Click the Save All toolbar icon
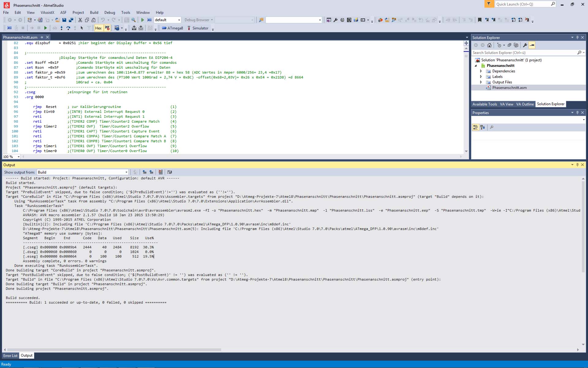 (71, 20)
